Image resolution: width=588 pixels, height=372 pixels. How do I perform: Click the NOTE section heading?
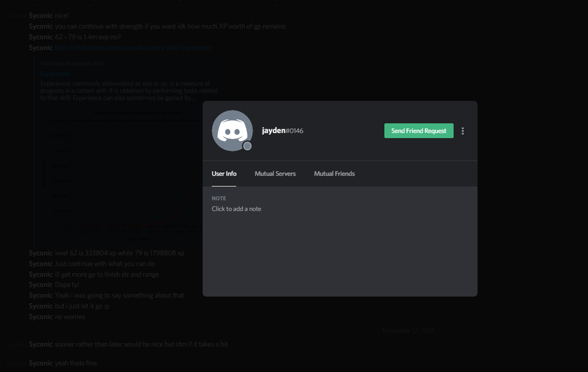click(218, 198)
